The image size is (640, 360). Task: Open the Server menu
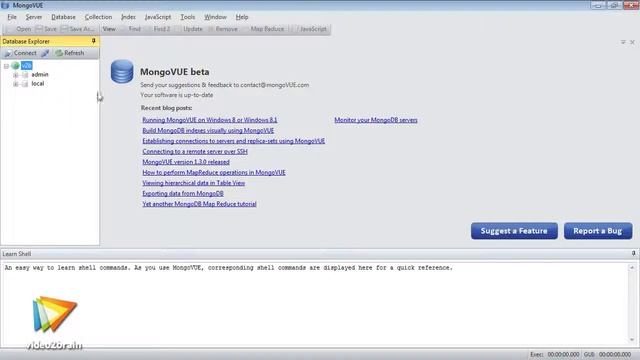pyautogui.click(x=34, y=17)
